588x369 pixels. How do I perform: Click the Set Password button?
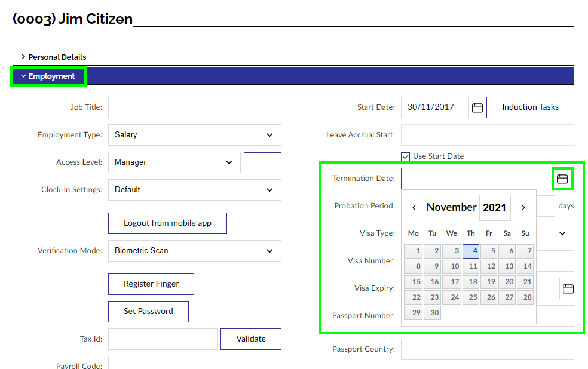click(x=148, y=312)
